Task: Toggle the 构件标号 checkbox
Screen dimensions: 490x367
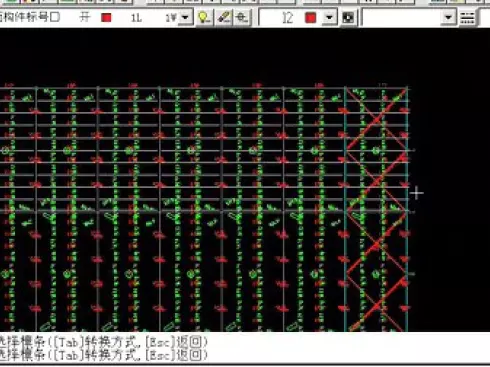Action: click(55, 17)
